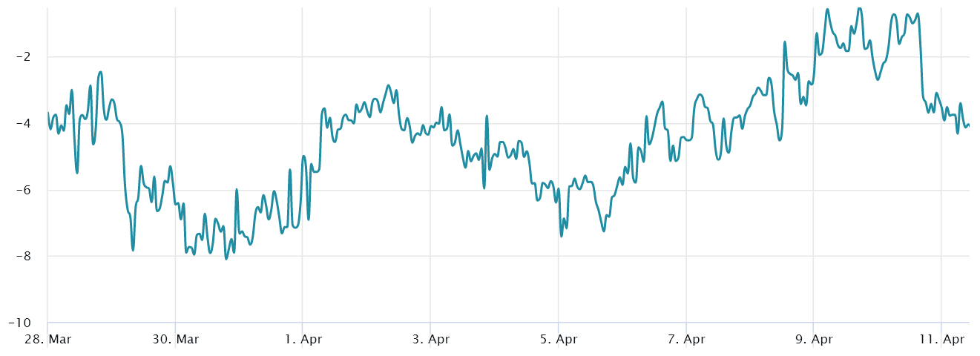Click the narrow peak midway between 7. and 9. Apr
This screenshot has height=356, width=980.
click(x=784, y=42)
